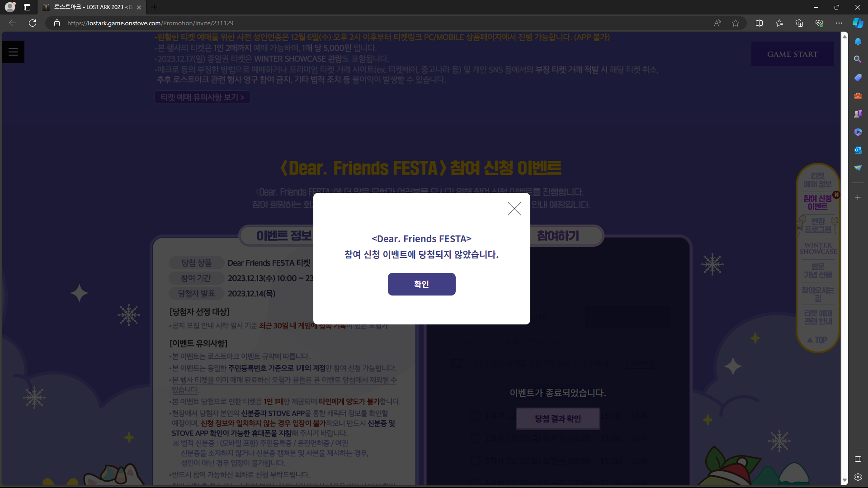Close the result popup with the X icon
The image size is (868, 488).
click(514, 209)
